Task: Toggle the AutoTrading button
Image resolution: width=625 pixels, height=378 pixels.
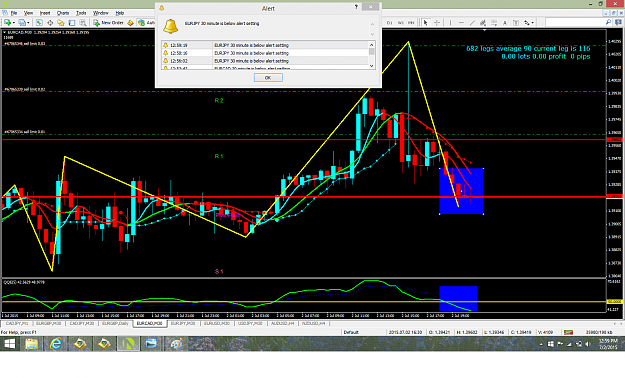Action: [146, 23]
